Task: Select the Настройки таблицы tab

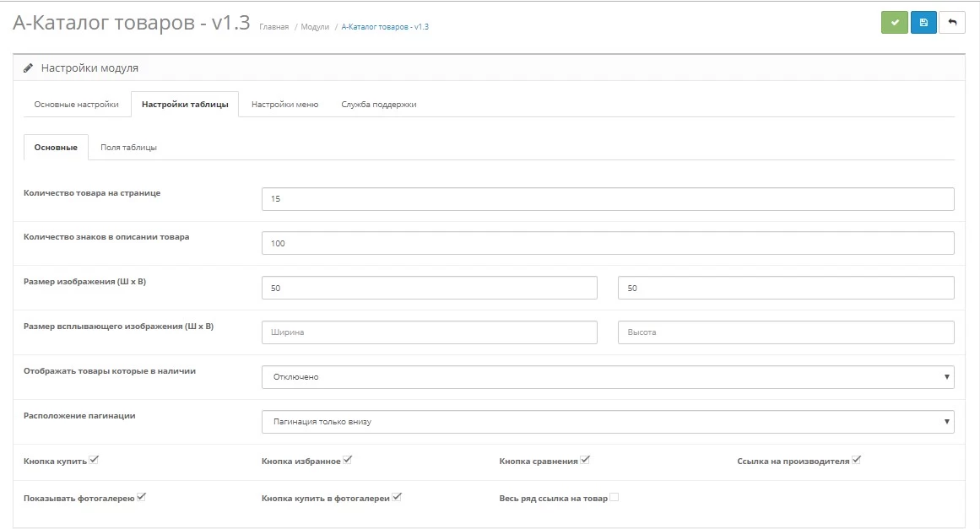Action: point(185,105)
